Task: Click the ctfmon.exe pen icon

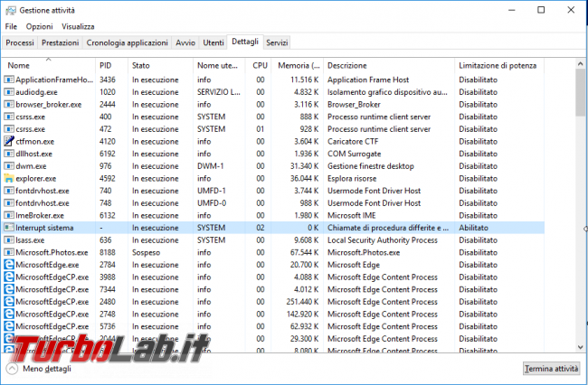Action: pos(9,141)
